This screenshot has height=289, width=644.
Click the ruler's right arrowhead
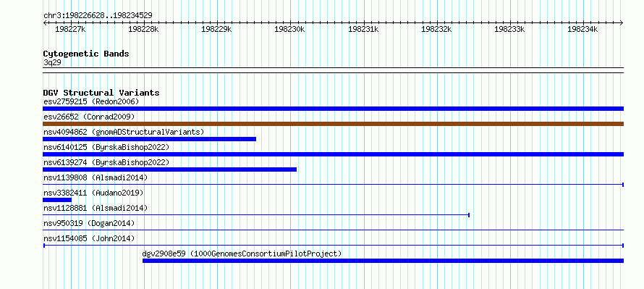[622, 22]
